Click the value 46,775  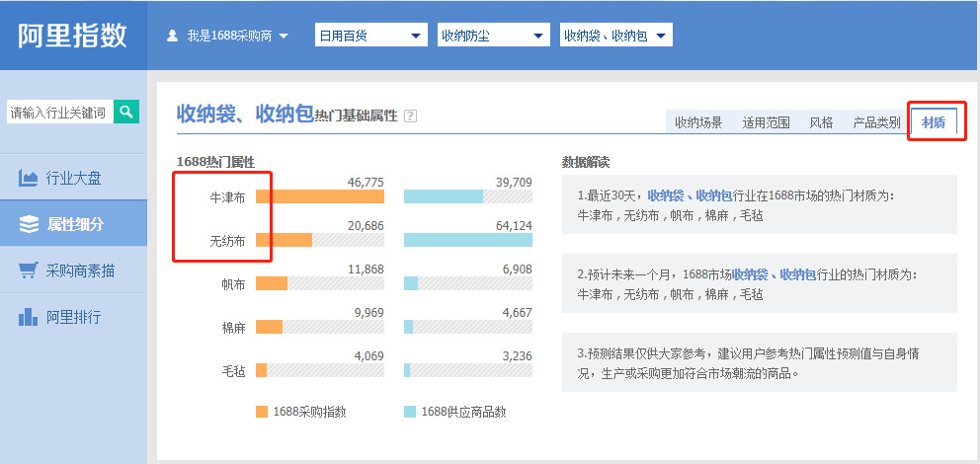[366, 183]
